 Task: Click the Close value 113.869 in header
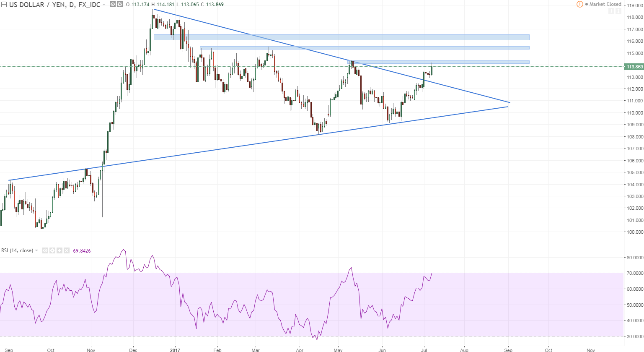point(215,5)
